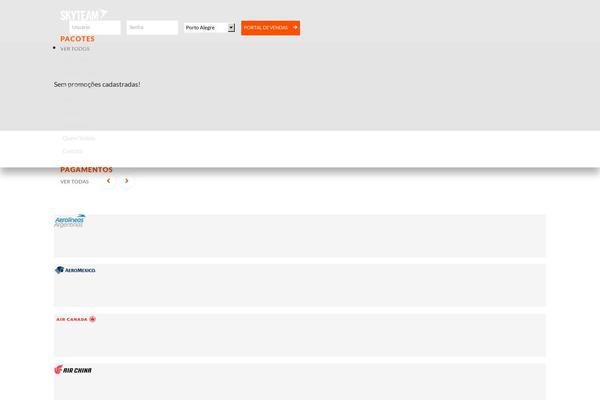
Task: Click the Senha password field
Action: 152,28
